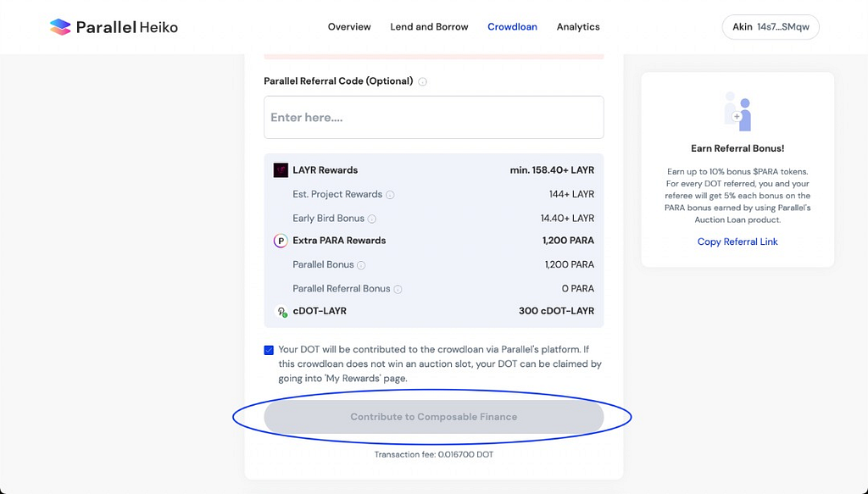Click info icon next to Early Bird Bonus
The width and height of the screenshot is (868, 494).
[x=372, y=219]
